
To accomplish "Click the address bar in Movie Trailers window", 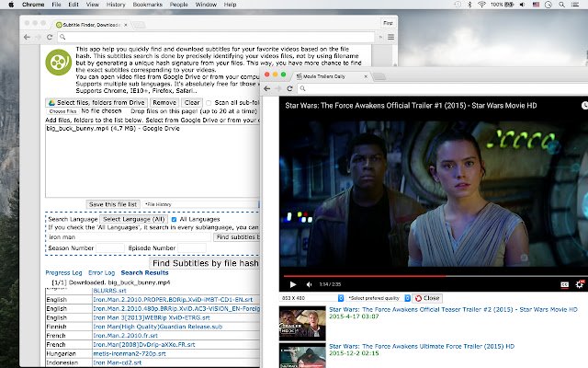I will pos(443,88).
